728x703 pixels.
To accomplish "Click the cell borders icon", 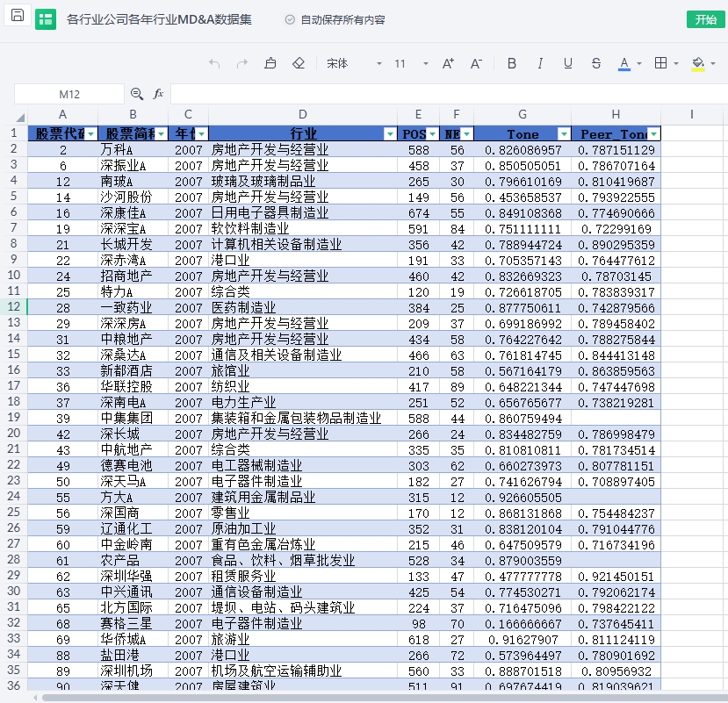I will coord(660,63).
